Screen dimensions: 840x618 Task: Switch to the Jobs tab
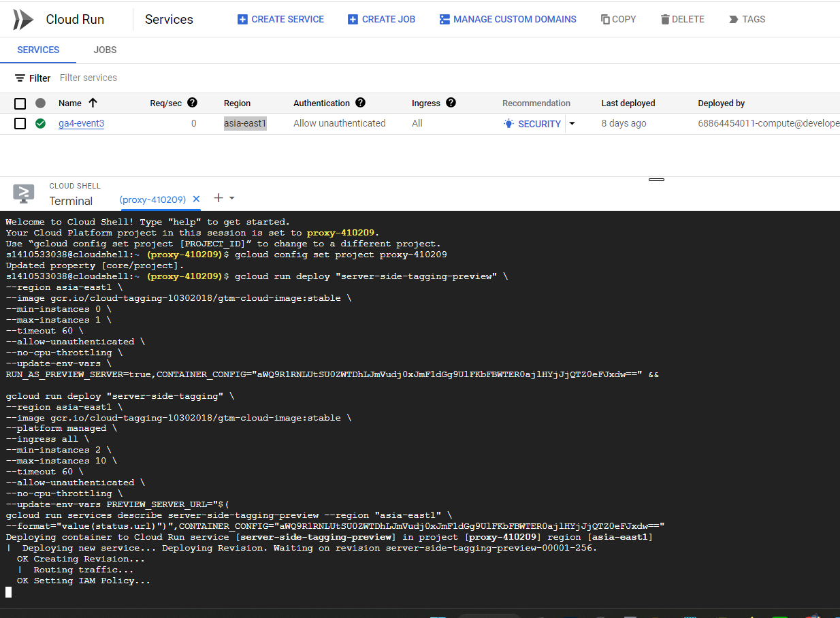tap(105, 50)
